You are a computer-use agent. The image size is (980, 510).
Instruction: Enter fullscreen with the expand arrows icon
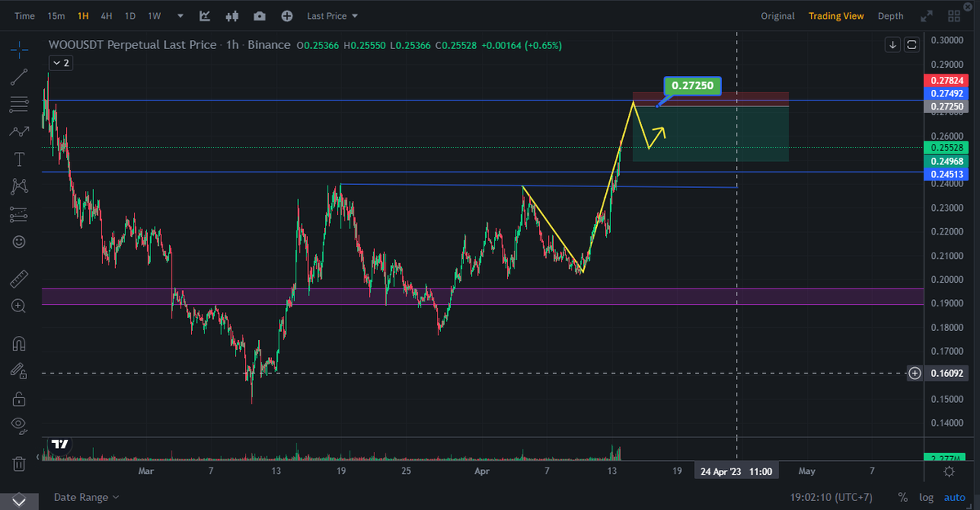point(926,16)
